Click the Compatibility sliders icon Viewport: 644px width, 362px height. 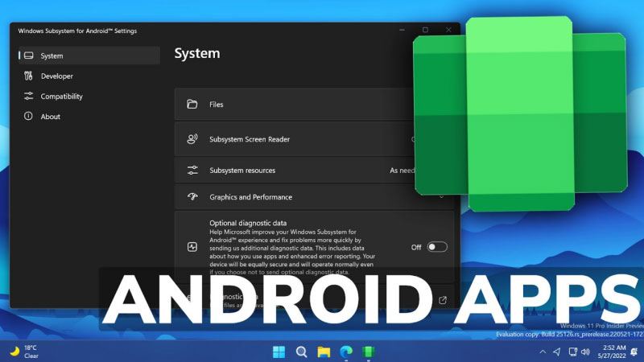coord(28,96)
